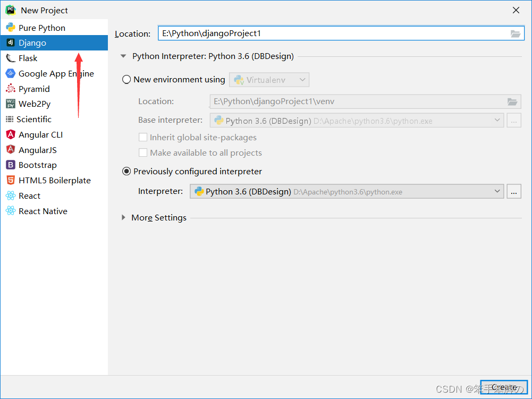
Task: Open the Virtualenv environment dropdown
Action: point(269,80)
